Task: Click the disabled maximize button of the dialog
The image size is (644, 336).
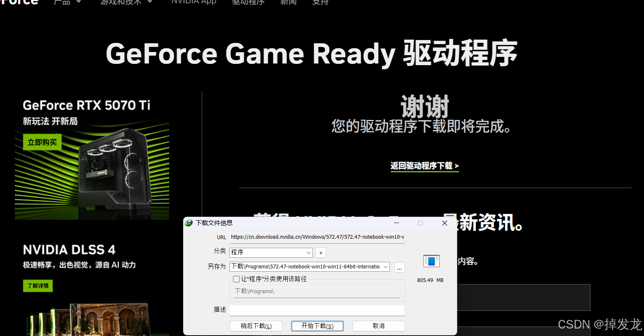Action: (420, 223)
